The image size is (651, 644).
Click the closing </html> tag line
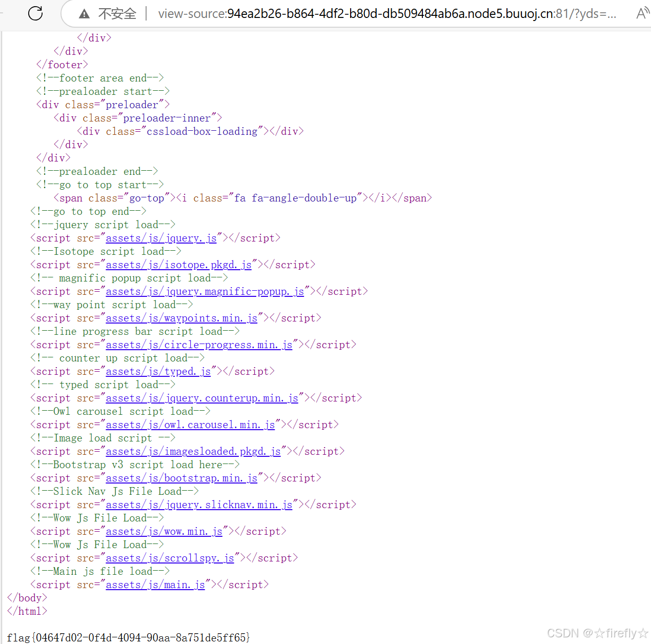(27, 611)
